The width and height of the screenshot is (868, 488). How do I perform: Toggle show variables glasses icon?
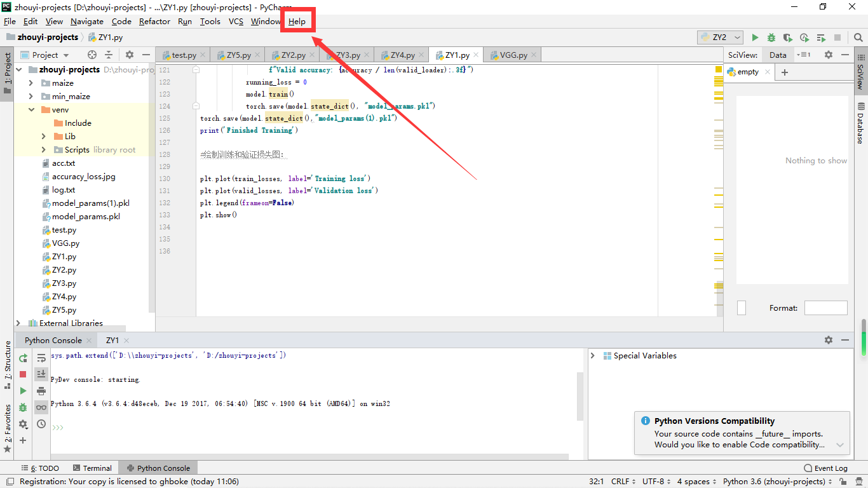[x=41, y=407]
